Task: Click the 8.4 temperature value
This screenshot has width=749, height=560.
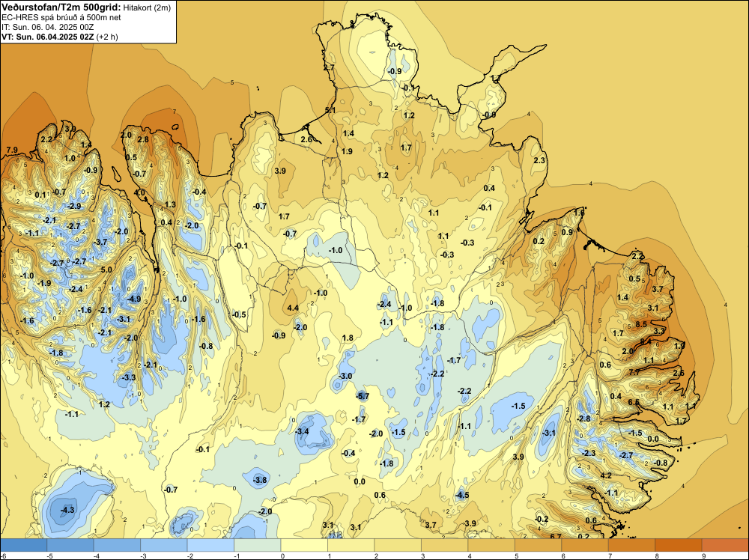Action: point(646,342)
